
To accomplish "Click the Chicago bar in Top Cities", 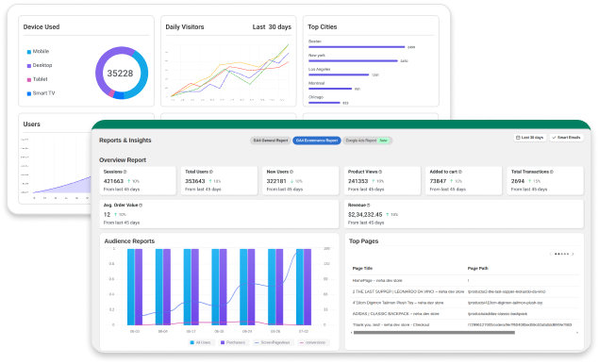I will 324,103.
